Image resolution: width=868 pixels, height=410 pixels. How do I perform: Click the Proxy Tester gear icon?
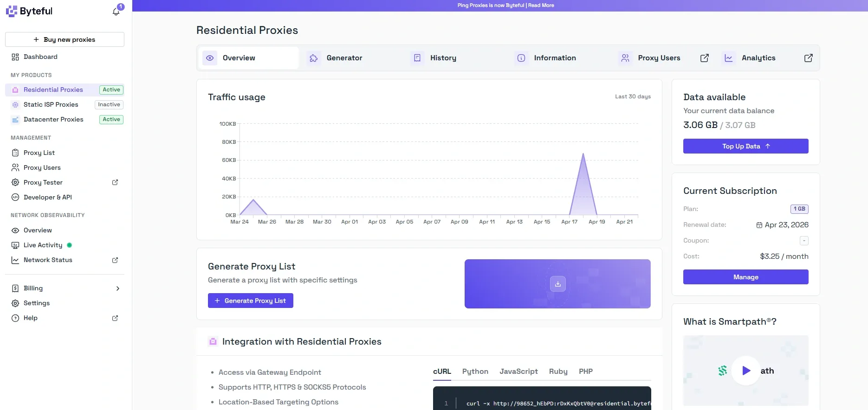coord(15,182)
